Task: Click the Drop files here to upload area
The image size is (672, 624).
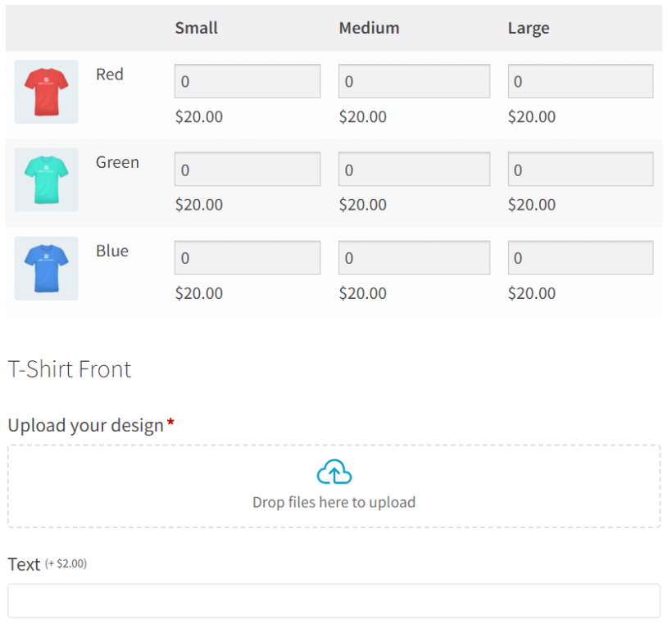Action: tap(334, 502)
